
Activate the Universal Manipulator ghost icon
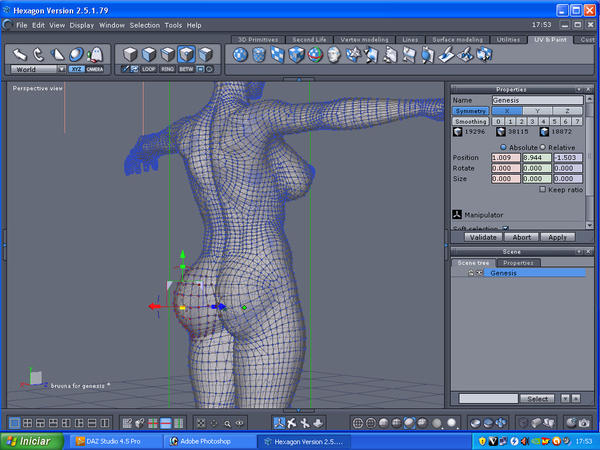96,53
